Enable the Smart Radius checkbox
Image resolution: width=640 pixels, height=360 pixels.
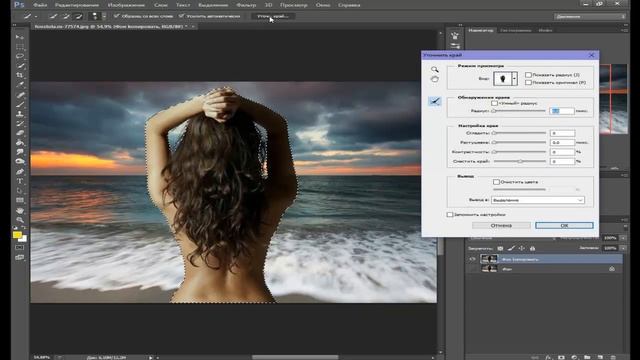(494, 103)
